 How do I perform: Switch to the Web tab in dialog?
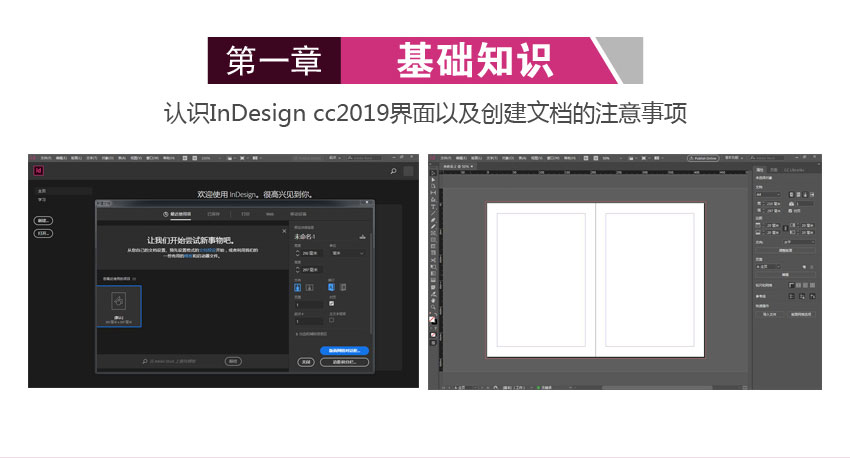coord(269,214)
